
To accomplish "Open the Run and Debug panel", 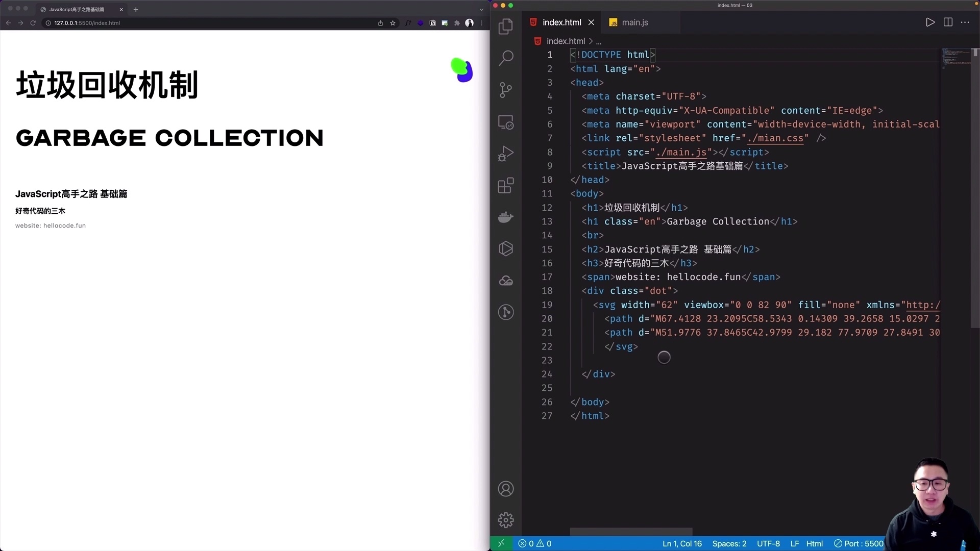I will coord(506,153).
